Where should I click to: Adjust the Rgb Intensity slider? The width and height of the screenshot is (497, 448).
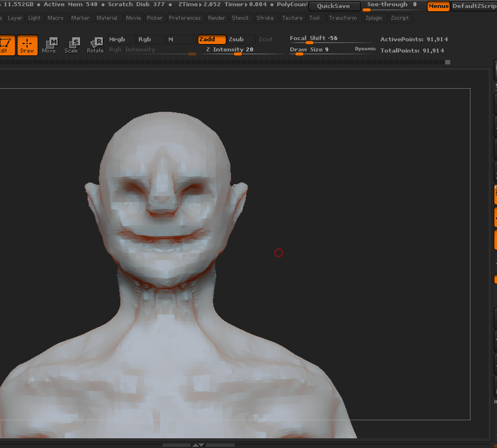click(152, 50)
